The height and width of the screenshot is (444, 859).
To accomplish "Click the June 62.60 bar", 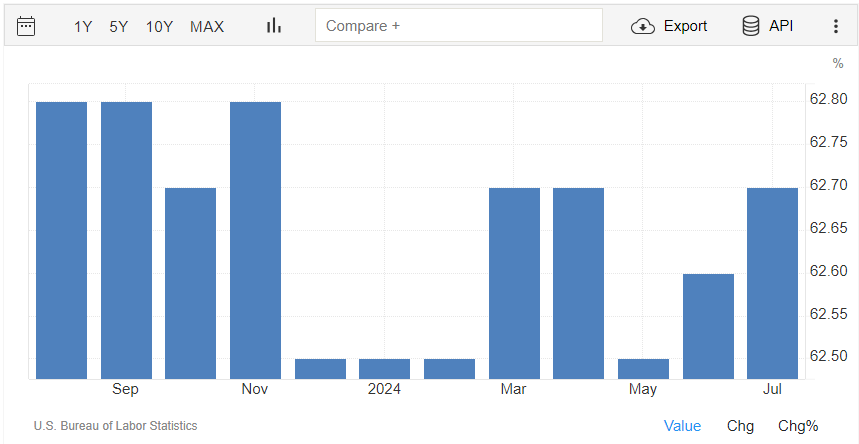I will [x=708, y=326].
